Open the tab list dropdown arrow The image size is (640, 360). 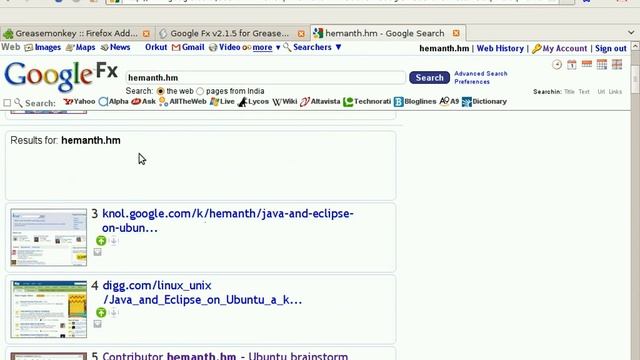click(631, 32)
